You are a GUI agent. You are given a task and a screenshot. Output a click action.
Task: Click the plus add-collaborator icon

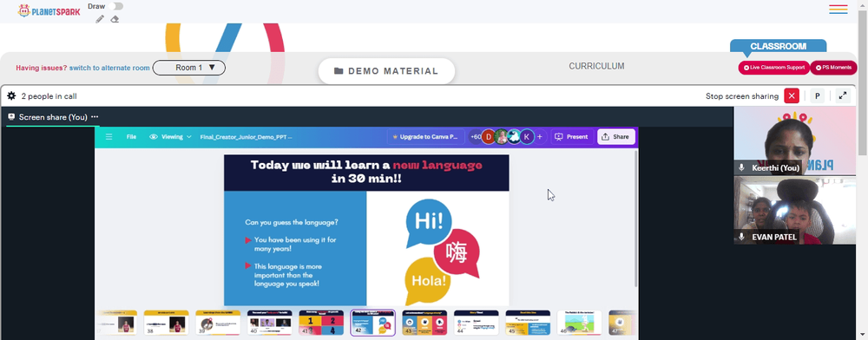540,136
